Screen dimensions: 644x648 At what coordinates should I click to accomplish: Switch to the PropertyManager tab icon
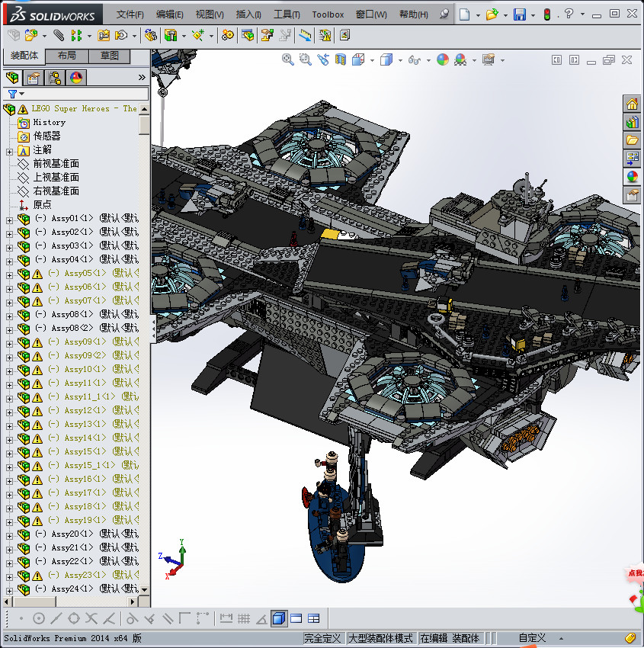tap(34, 78)
